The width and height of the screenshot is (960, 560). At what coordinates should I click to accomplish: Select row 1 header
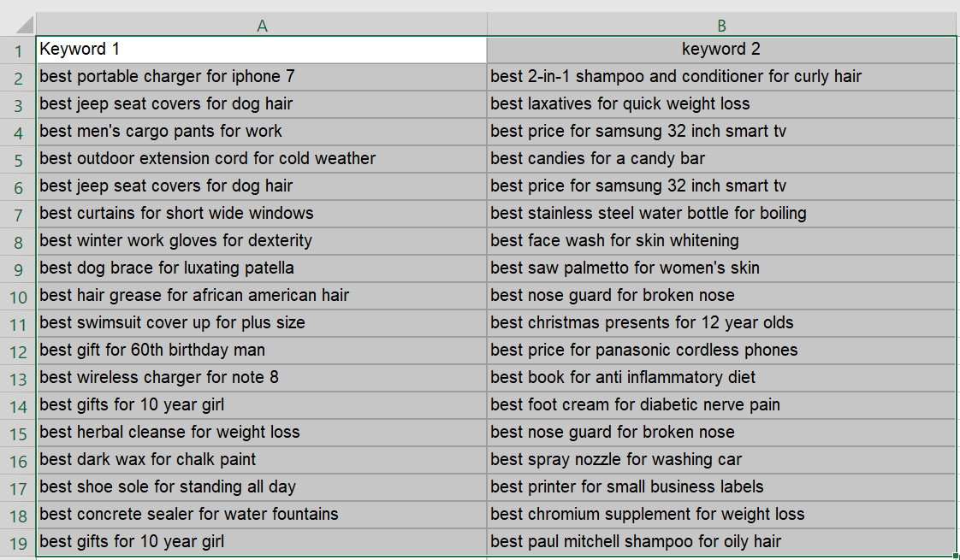tap(18, 50)
